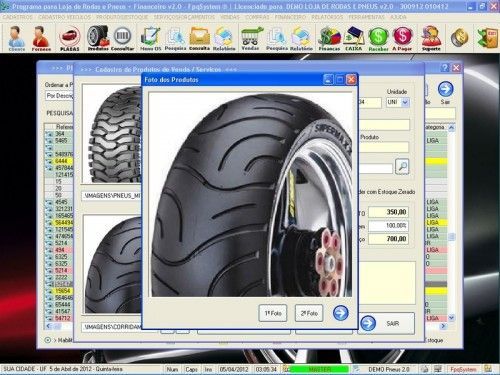The height and width of the screenshot is (375, 500).
Task: Show the 1ª Foto
Action: pos(273,313)
